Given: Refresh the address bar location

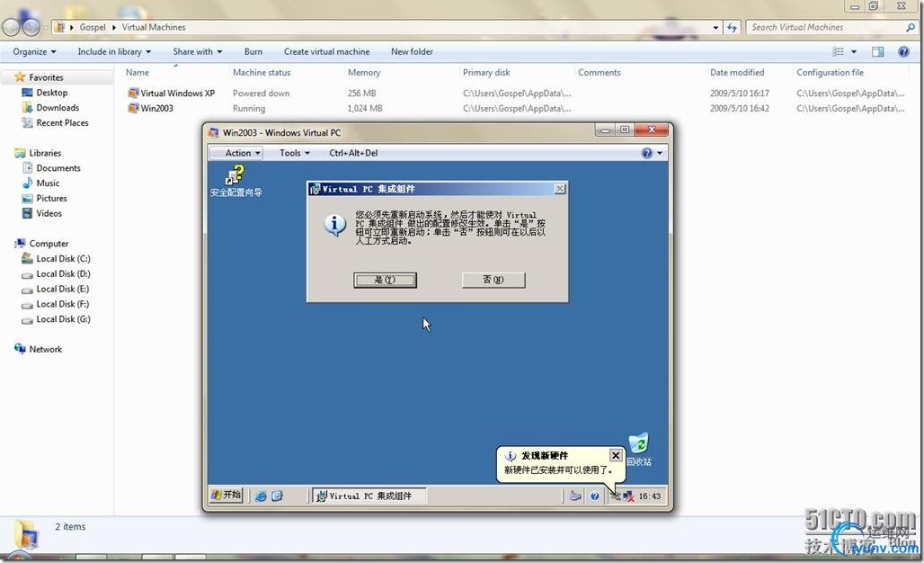Looking at the screenshot, I should pos(732,27).
